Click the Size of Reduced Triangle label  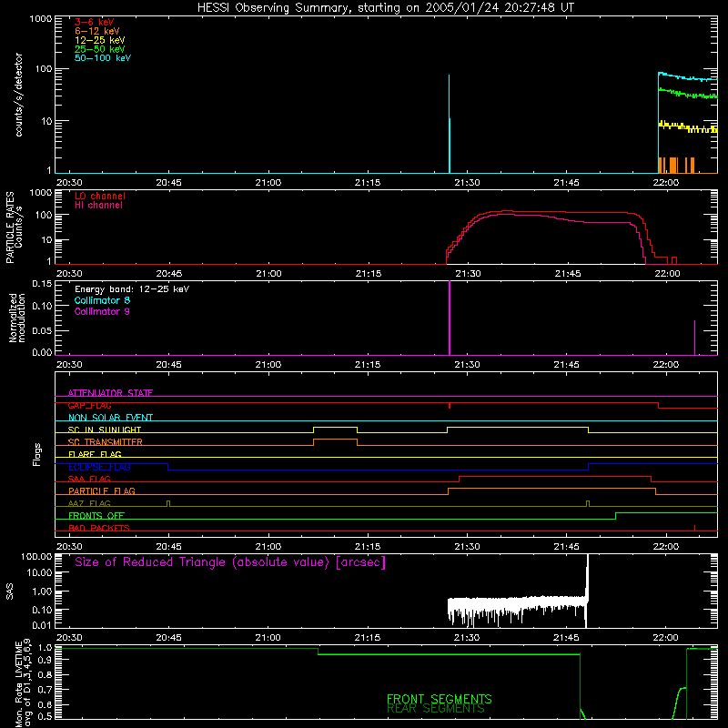[x=230, y=562]
